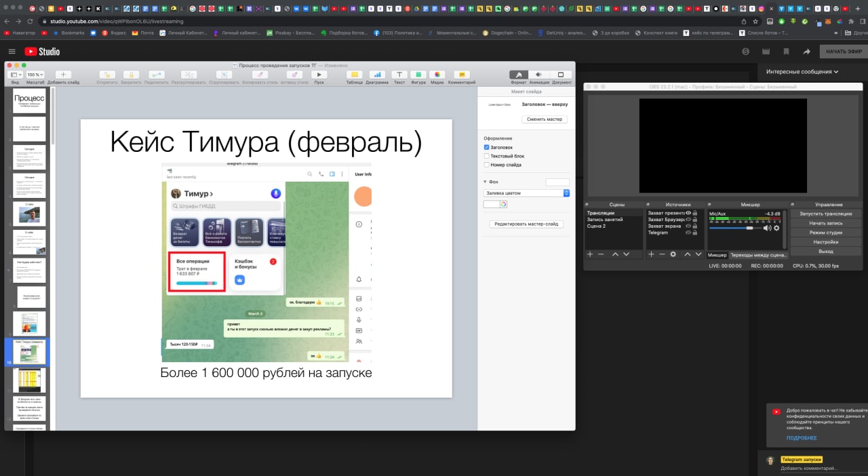
Task: Open the color wheel picker
Action: coord(504,204)
